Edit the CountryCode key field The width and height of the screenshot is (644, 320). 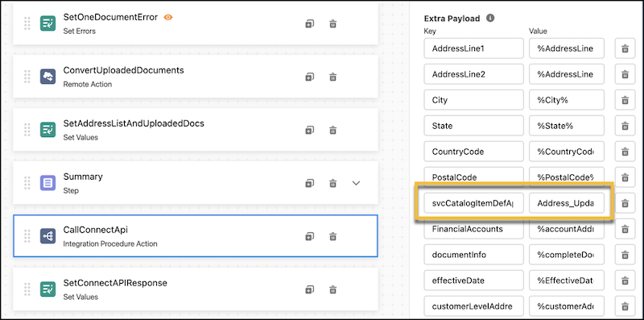click(x=473, y=152)
